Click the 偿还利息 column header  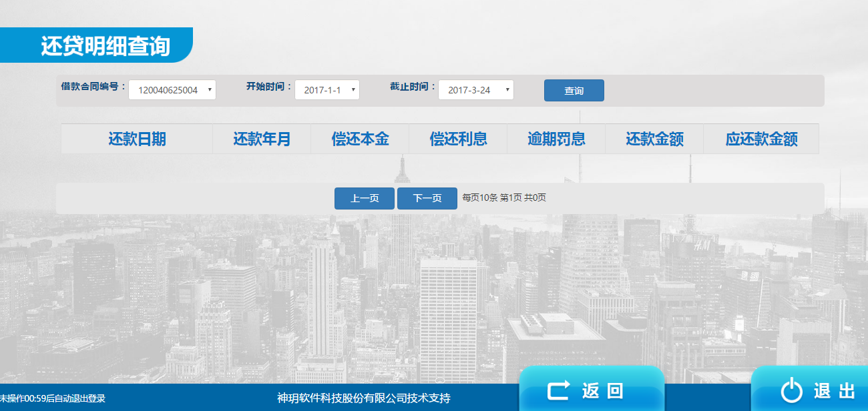(x=458, y=139)
